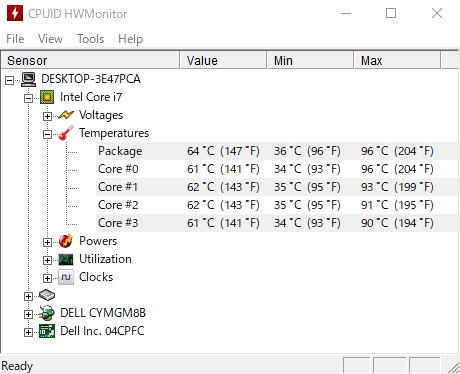Expand the unnamed hard drive node
The height and width of the screenshot is (374, 460).
pos(28,296)
